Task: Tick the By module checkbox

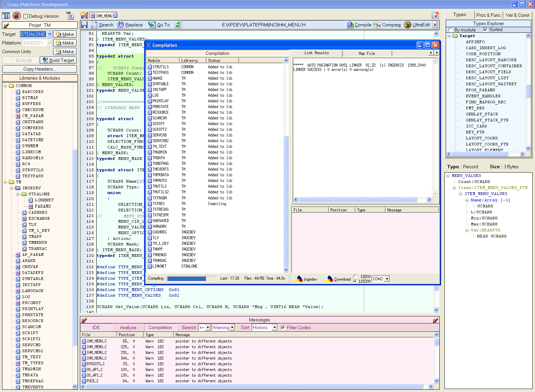Action: (450, 30)
